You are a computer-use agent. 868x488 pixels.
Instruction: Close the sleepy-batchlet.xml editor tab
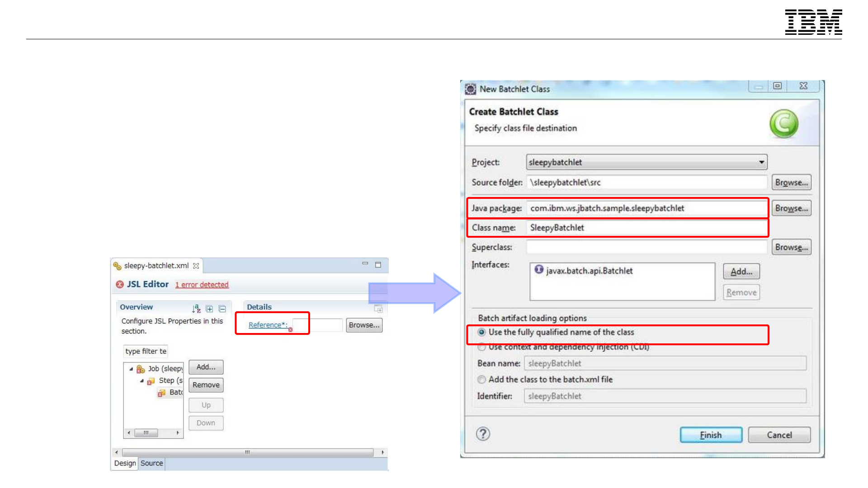(196, 266)
